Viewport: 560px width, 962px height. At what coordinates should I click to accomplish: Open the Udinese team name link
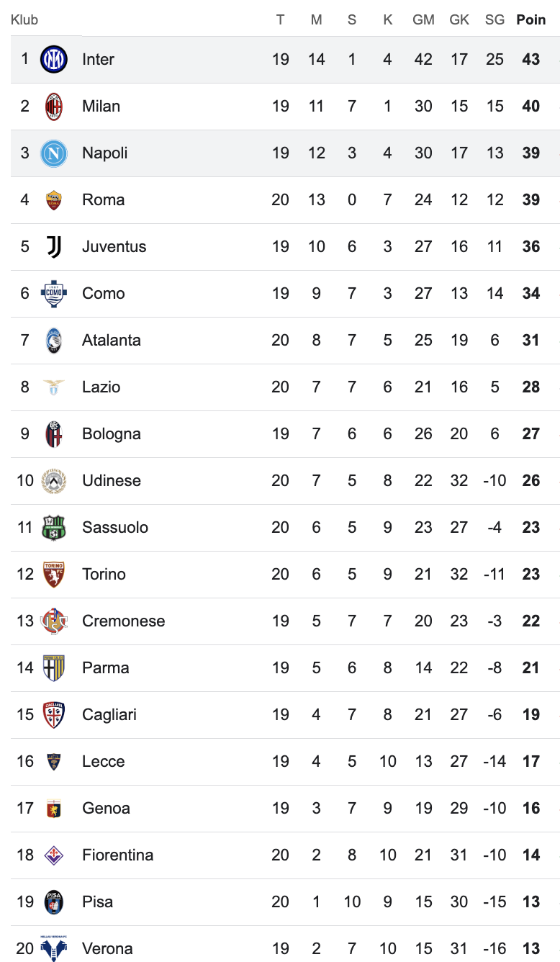point(112,481)
